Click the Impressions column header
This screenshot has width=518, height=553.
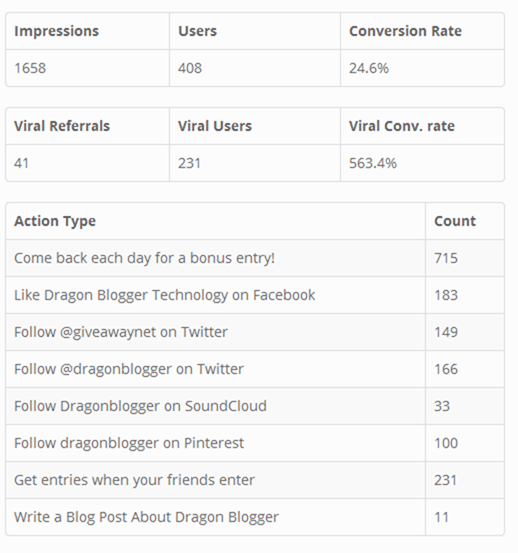pyautogui.click(x=56, y=31)
